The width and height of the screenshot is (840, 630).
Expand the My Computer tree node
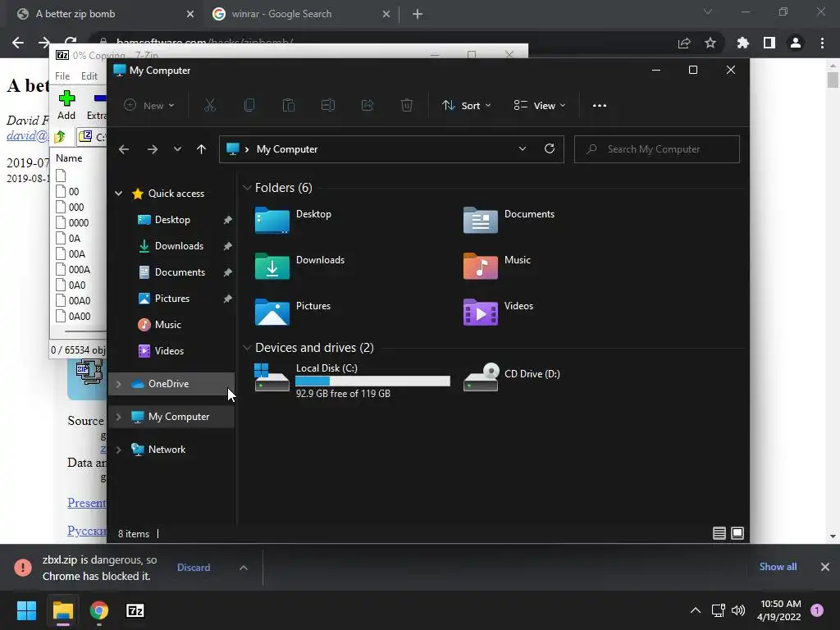click(x=118, y=417)
